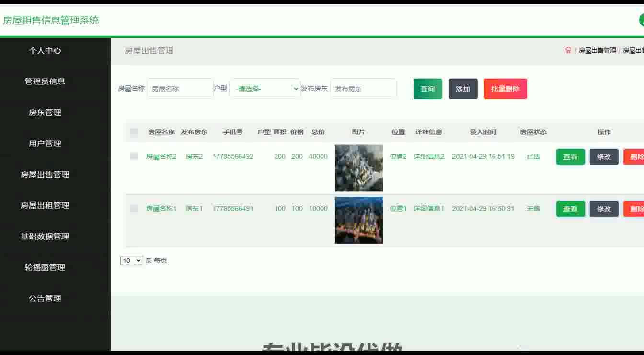Click the red 批量删除 button
The image size is (644, 355).
506,89
